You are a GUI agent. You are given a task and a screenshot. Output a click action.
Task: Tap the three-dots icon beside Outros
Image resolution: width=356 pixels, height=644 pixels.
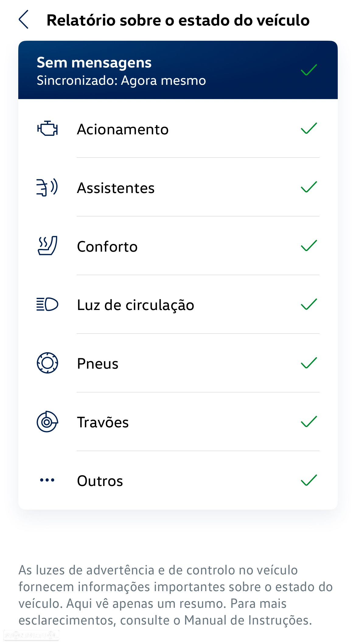(x=47, y=480)
